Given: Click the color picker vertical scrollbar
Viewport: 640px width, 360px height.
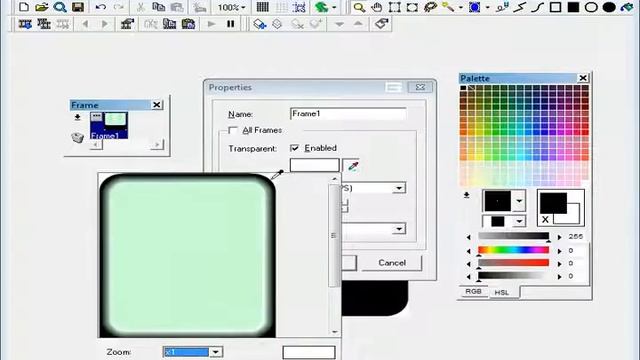Looking at the screenshot, I should [334, 255].
